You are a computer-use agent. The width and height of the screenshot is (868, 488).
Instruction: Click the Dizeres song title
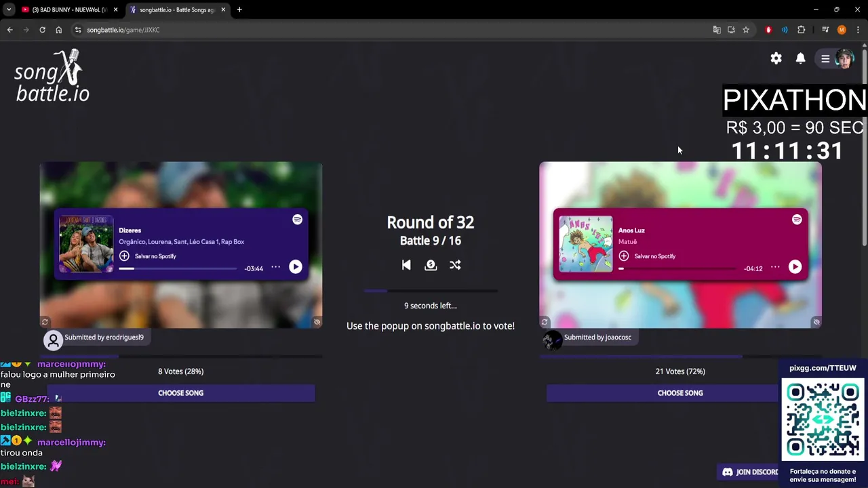(130, 230)
